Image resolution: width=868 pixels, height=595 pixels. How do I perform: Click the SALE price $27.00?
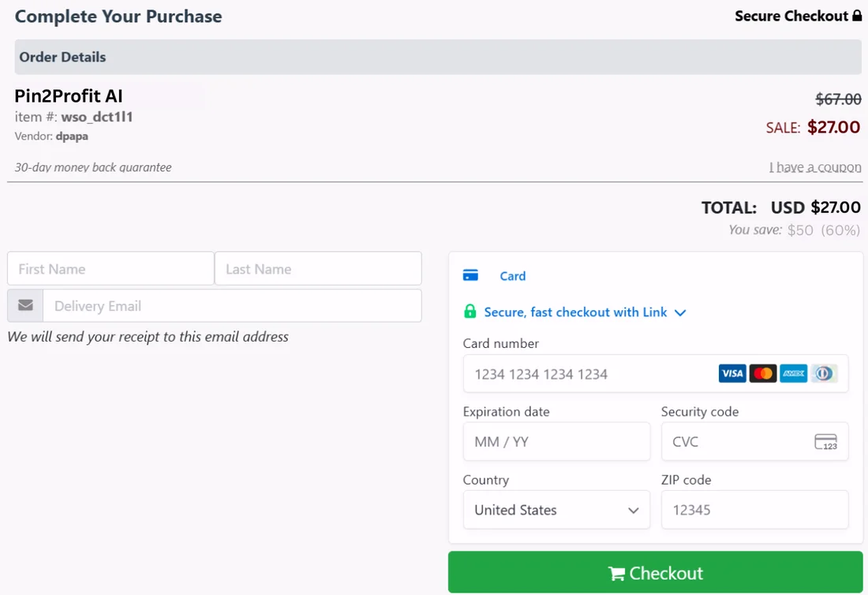(x=834, y=127)
